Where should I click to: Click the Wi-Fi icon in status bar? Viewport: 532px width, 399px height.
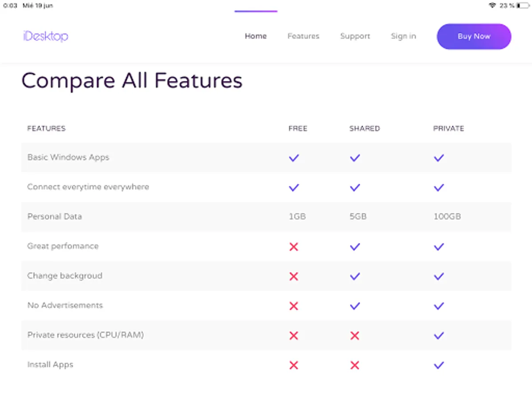[x=492, y=5]
